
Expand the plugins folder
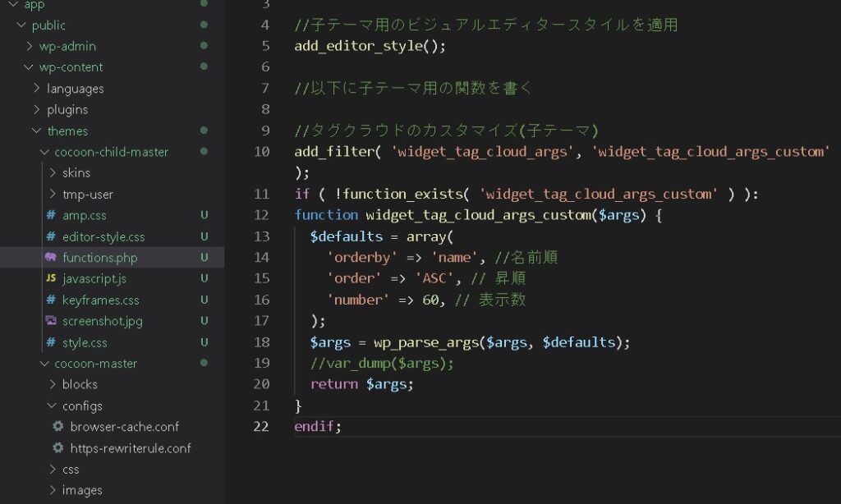pyautogui.click(x=37, y=109)
